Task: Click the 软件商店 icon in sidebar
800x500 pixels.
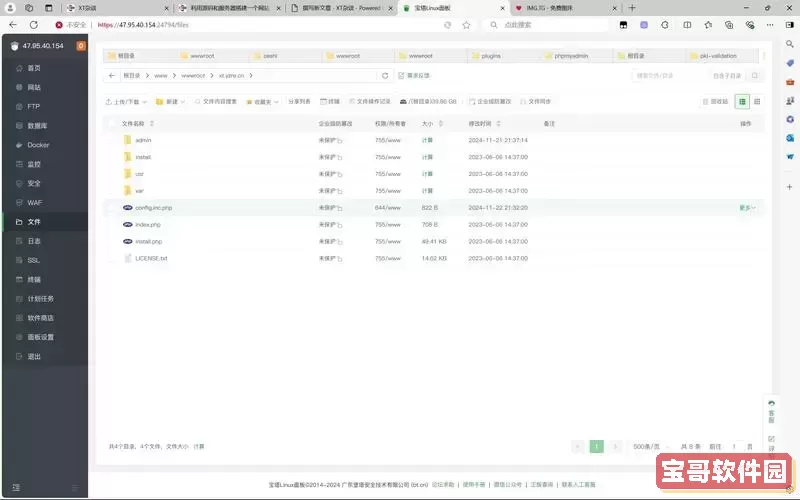Action: (19, 318)
